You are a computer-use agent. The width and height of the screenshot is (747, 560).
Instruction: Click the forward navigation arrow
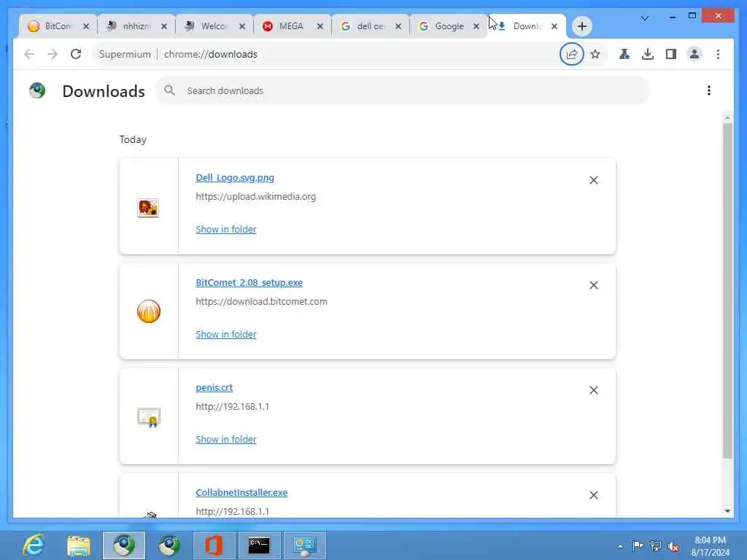pos(53,54)
